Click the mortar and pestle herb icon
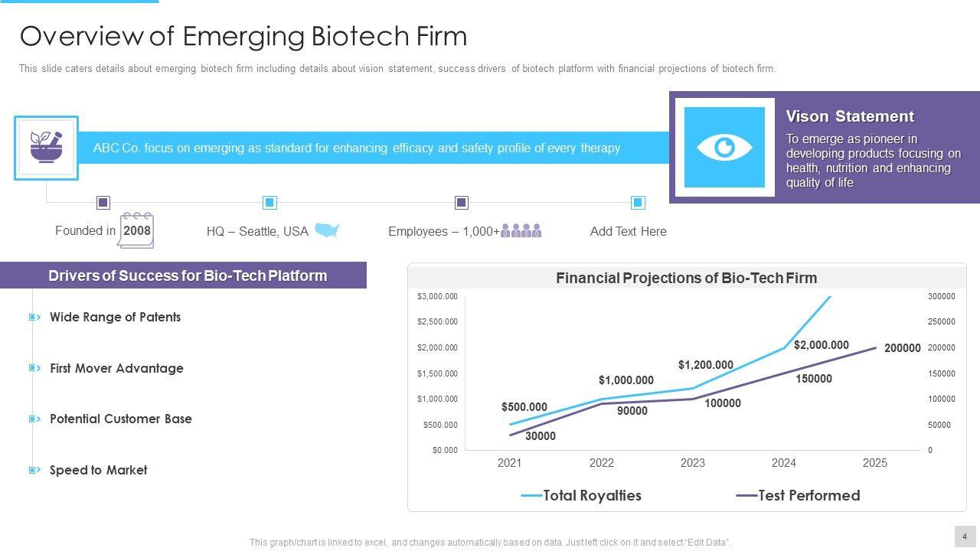This screenshot has height=551, width=980. pyautogui.click(x=46, y=148)
